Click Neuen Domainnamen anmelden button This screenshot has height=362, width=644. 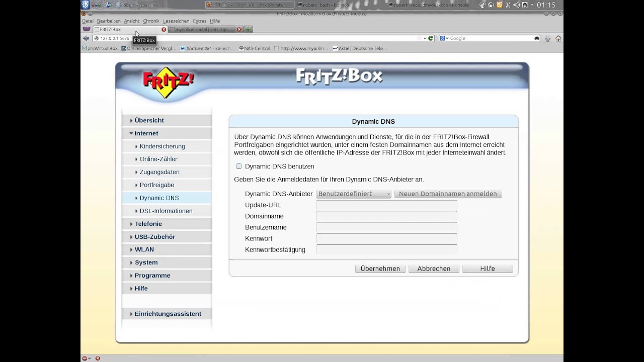click(448, 194)
